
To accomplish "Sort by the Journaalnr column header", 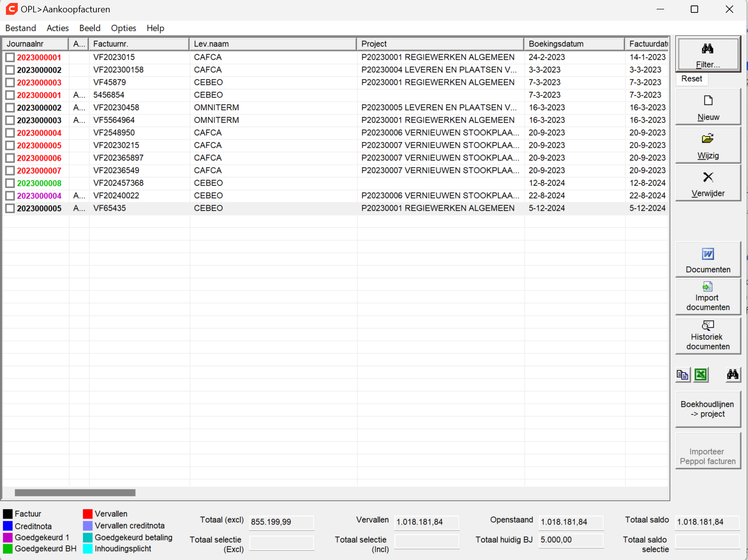I will [x=36, y=44].
